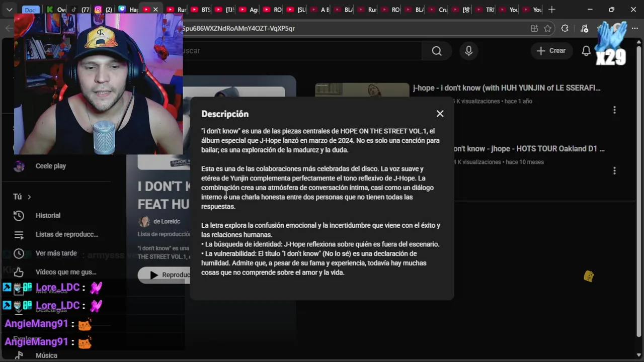Expand the Tú section chevron
The height and width of the screenshot is (362, 644).
[x=29, y=197]
